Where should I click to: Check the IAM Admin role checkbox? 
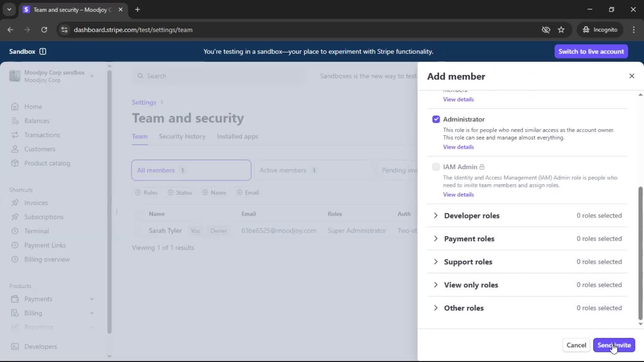click(x=436, y=167)
